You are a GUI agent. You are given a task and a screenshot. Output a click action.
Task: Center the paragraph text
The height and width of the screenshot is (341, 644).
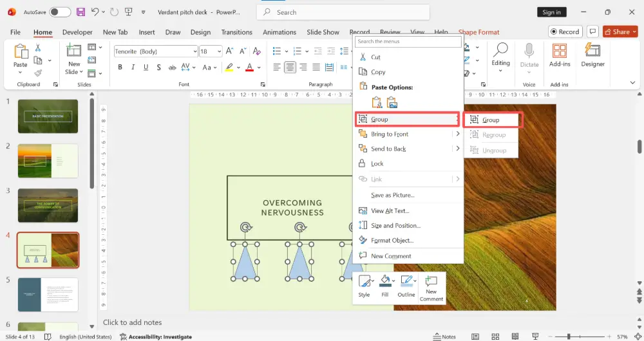click(x=290, y=67)
